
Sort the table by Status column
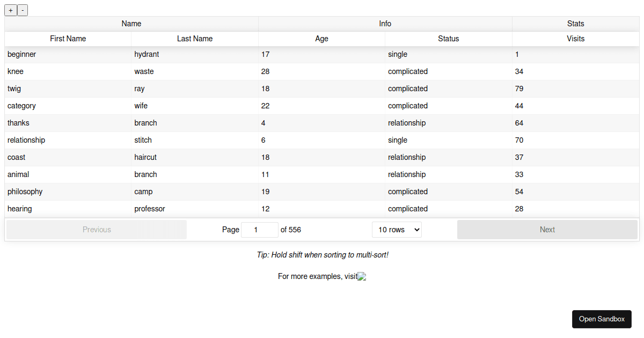pos(448,39)
